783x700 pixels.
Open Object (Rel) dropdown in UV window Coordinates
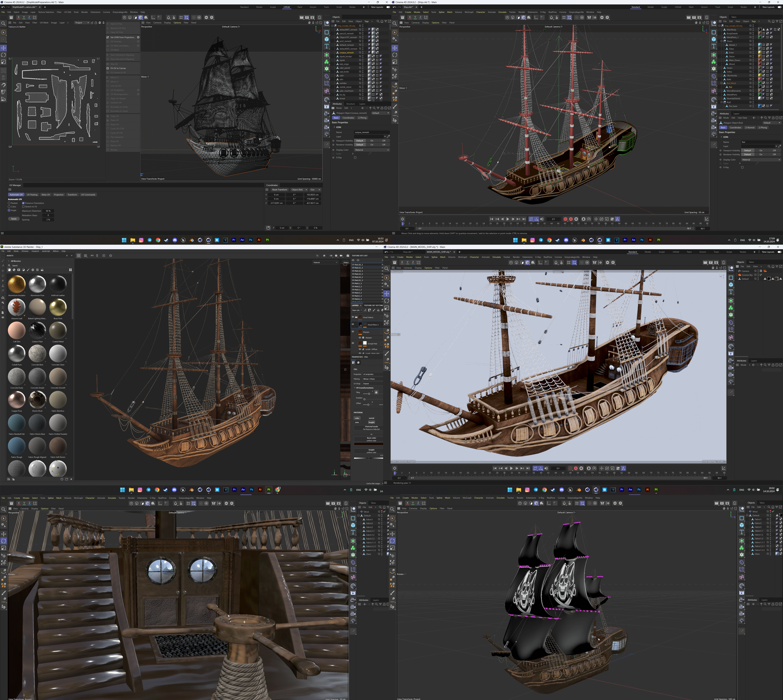click(299, 190)
